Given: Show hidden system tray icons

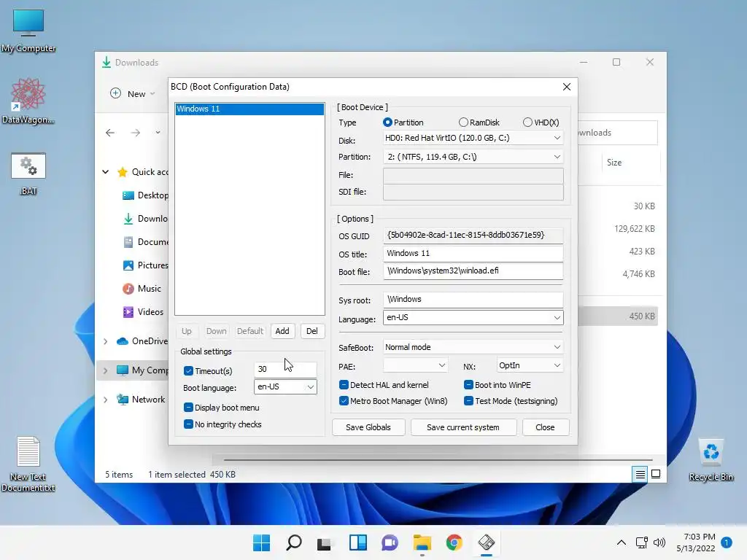Looking at the screenshot, I should point(622,542).
